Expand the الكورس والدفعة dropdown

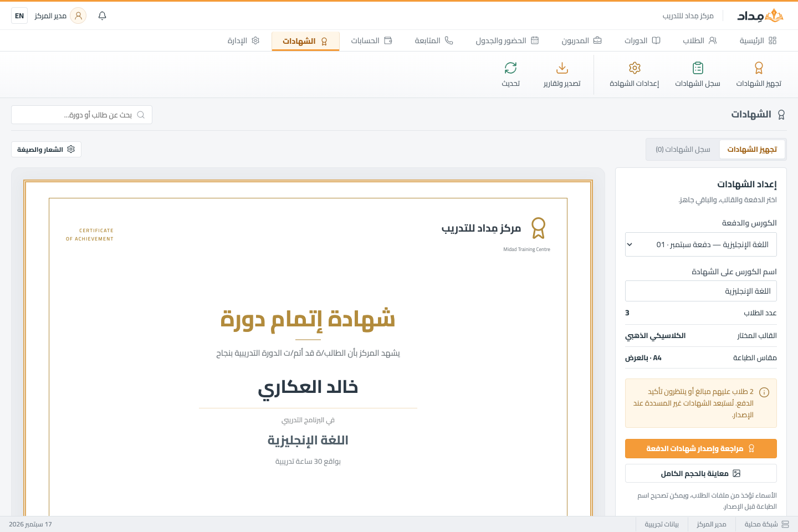pyautogui.click(x=701, y=244)
